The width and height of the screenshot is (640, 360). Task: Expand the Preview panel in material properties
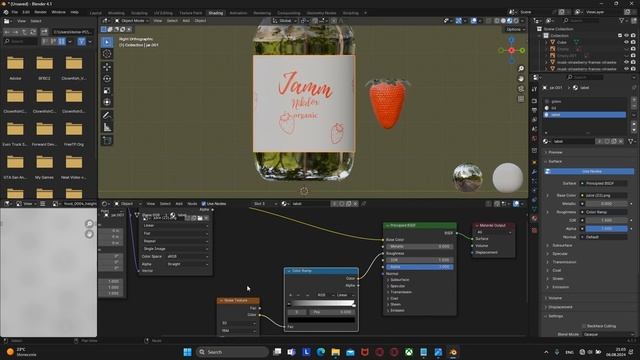click(555, 152)
